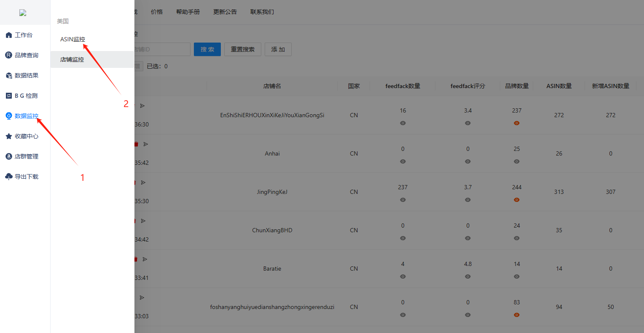The image size is (644, 333).
Task: Click the send arrow icon in Baratie row
Action: [x=145, y=259]
